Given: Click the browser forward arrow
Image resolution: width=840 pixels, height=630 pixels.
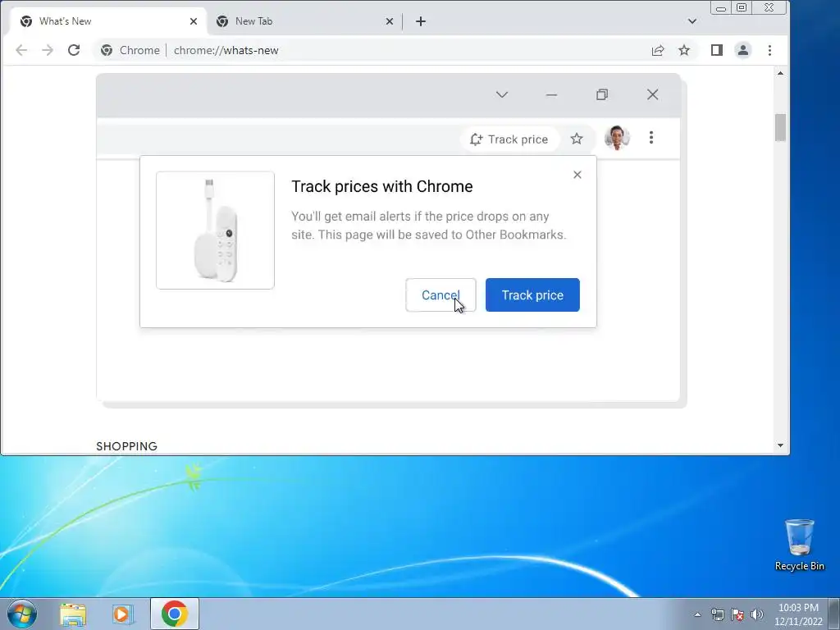Looking at the screenshot, I should click(48, 50).
